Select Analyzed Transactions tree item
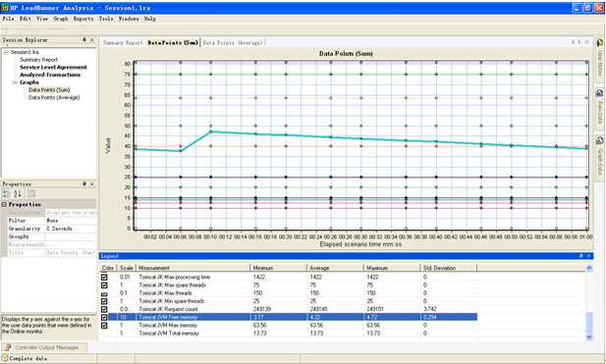This screenshot has width=606, height=364. click(50, 75)
